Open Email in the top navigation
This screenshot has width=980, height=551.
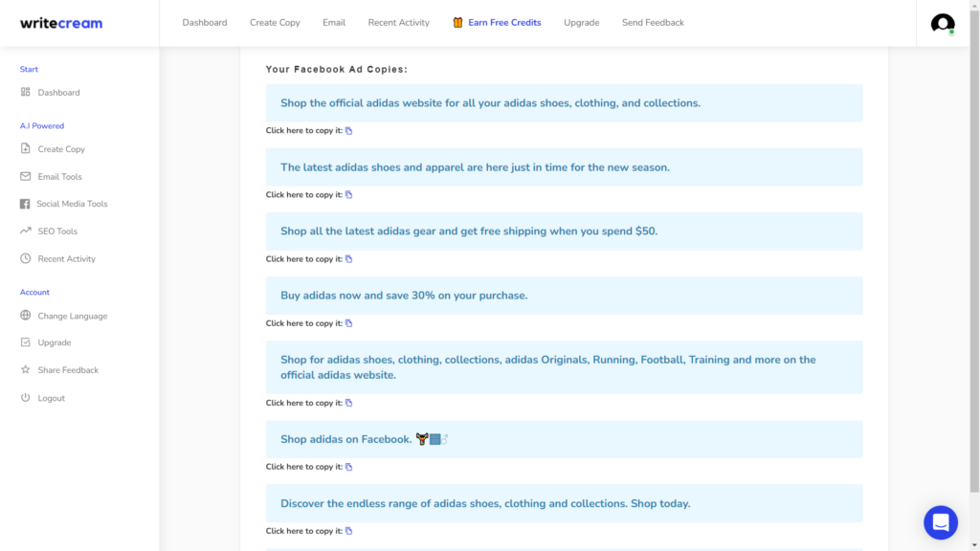click(334, 23)
